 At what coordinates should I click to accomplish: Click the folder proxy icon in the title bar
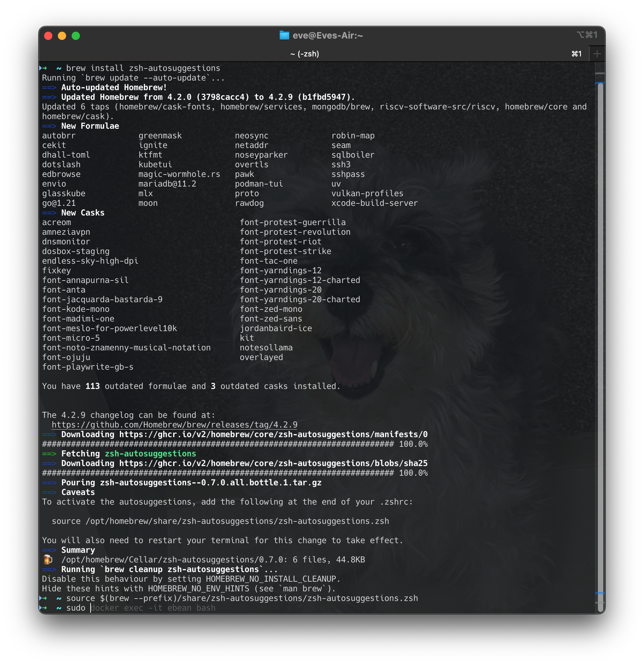pos(284,35)
